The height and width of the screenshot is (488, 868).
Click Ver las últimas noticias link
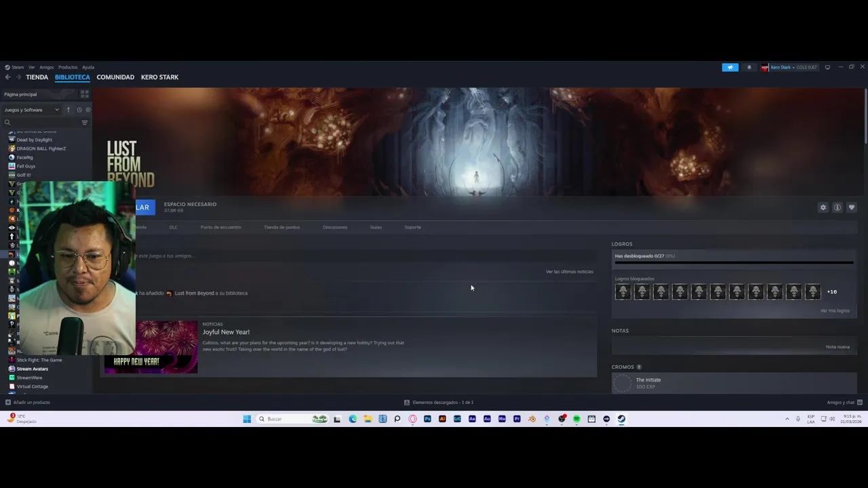click(569, 272)
